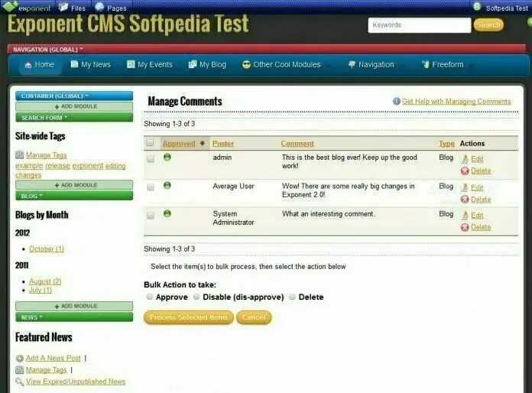Click the Home house icon in the navigation bar

tap(28, 64)
